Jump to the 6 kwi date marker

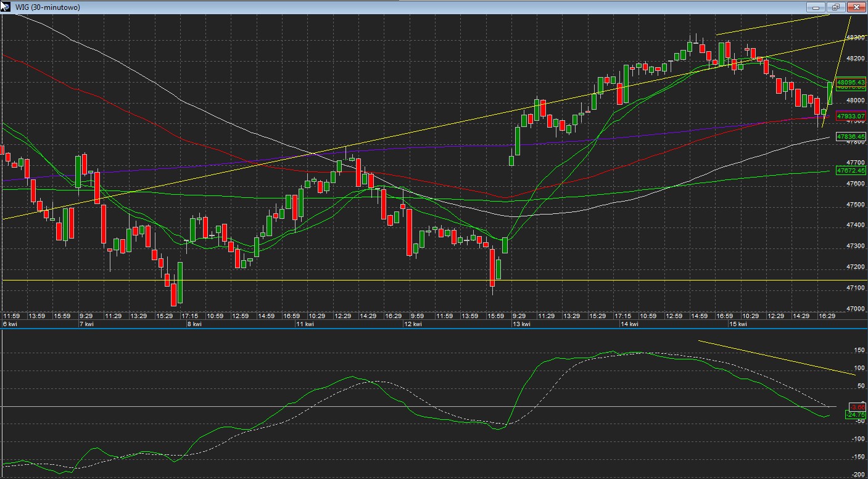tap(9, 324)
